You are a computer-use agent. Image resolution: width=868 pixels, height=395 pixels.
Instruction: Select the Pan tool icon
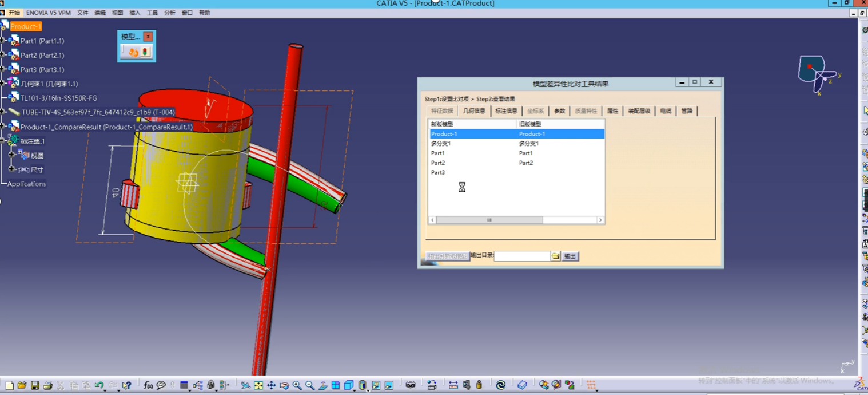point(271,385)
